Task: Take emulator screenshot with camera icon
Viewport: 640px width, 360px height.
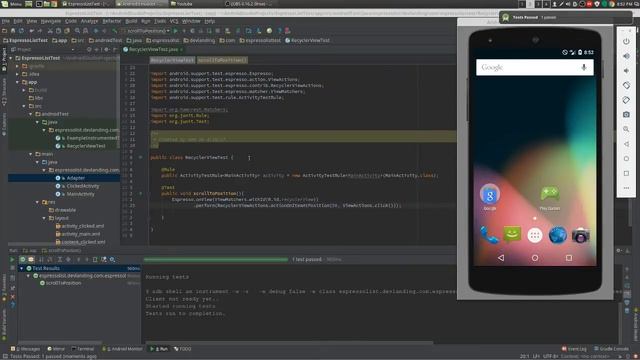Action: (x=626, y=115)
